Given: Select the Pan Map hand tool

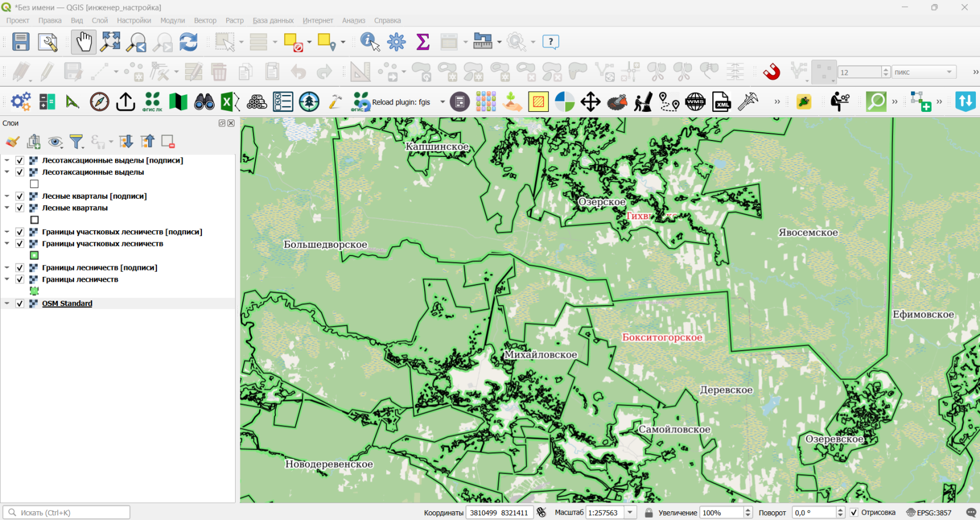Looking at the screenshot, I should [84, 42].
